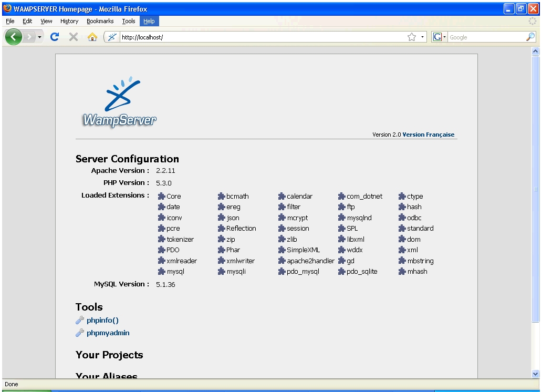Screen dimensions: 542x392
Task: Click the mcrypt extension name
Action: click(x=297, y=218)
